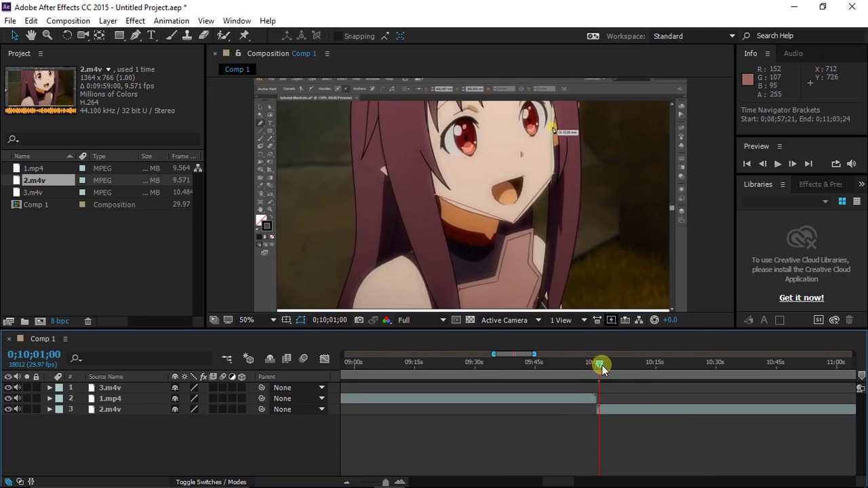The height and width of the screenshot is (488, 868).
Task: Open the Animation menu
Action: 171,21
